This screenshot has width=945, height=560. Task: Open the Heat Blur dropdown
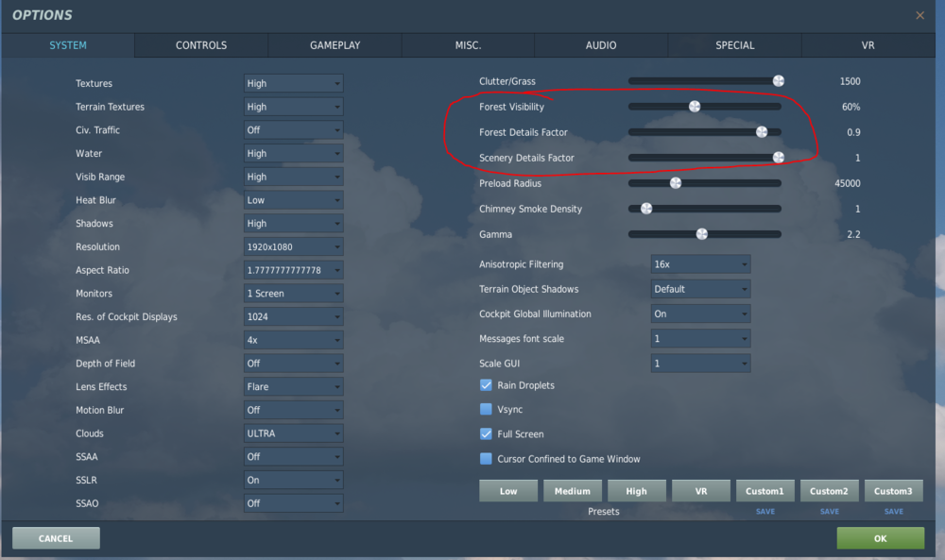(x=294, y=200)
